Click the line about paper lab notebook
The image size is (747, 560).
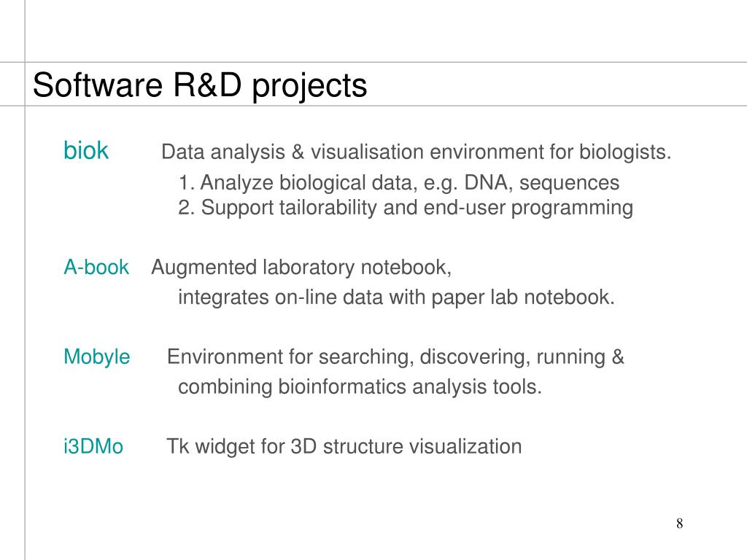(397, 297)
